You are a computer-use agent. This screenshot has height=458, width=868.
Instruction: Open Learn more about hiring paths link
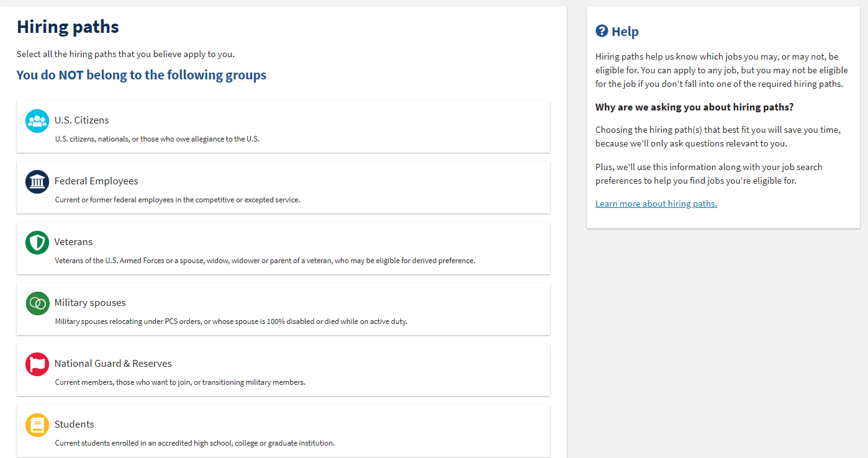click(656, 204)
